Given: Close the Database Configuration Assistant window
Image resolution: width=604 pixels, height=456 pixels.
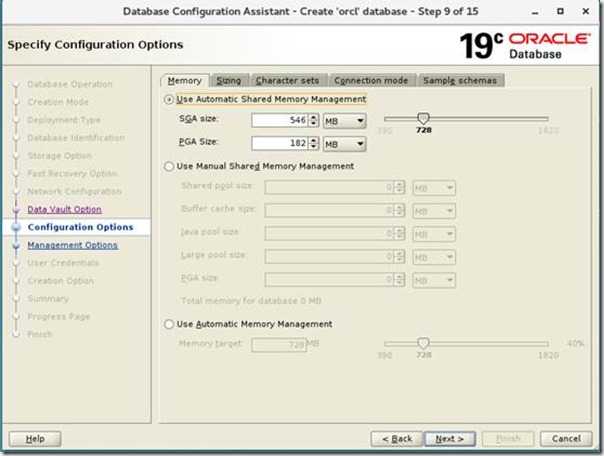Looking at the screenshot, I should [x=586, y=12].
